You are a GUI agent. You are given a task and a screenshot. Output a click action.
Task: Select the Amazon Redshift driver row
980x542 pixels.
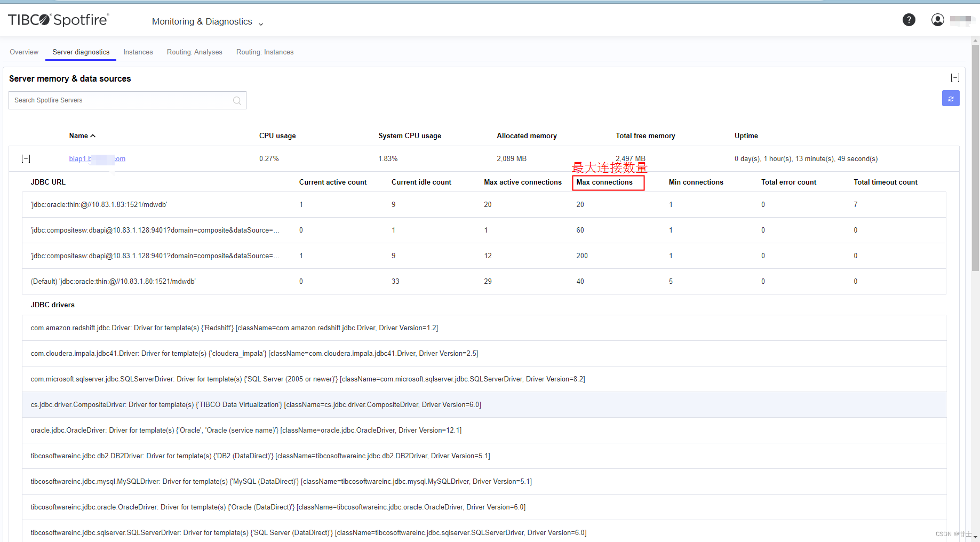[484, 328]
